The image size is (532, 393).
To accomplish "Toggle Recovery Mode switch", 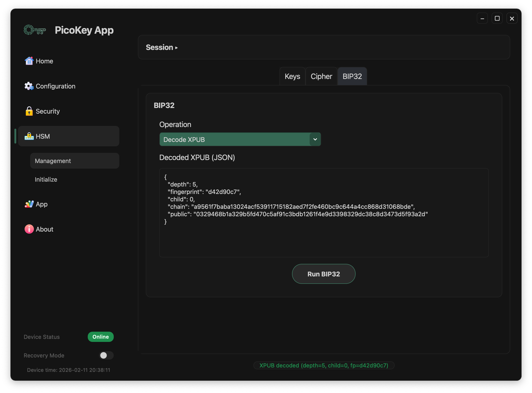I will (x=106, y=355).
